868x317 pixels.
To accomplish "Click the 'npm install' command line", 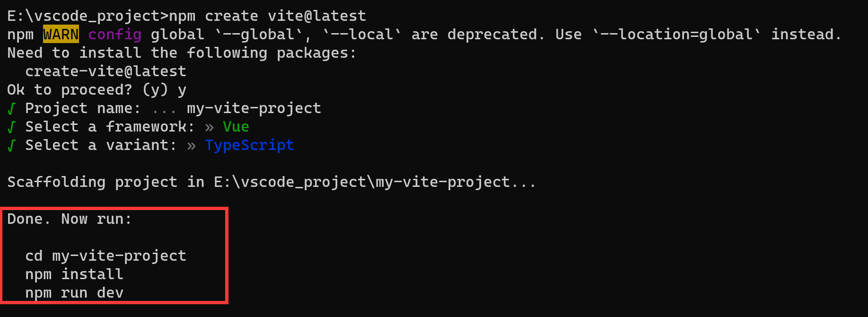I will pos(74,274).
